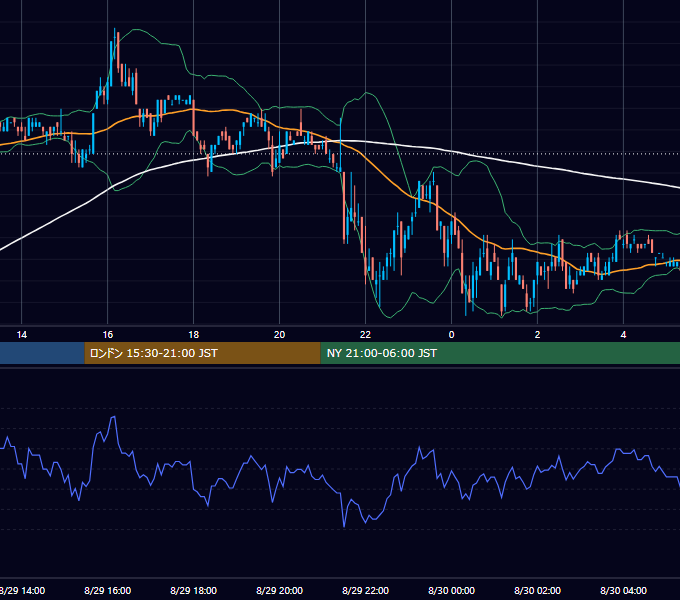This screenshot has width=680, height=600.
Task: Click the 8/29 18:00 date label
Action: pos(193,590)
